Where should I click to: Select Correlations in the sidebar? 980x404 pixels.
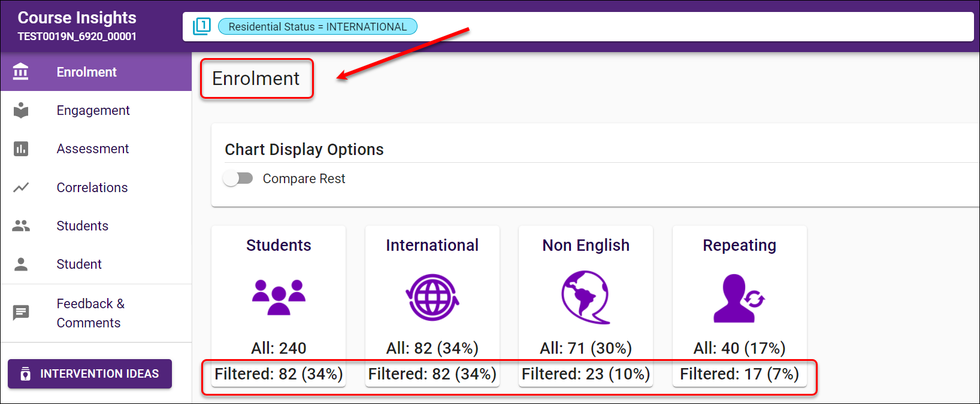pyautogui.click(x=92, y=187)
